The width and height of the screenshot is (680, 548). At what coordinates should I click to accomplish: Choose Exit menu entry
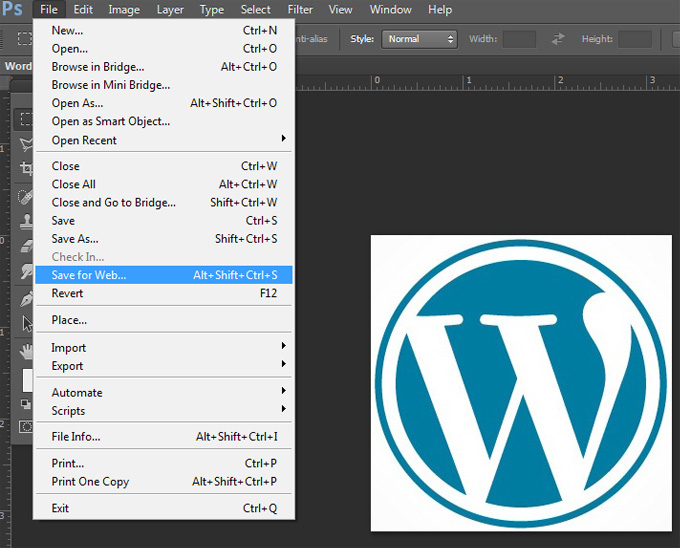click(x=164, y=508)
